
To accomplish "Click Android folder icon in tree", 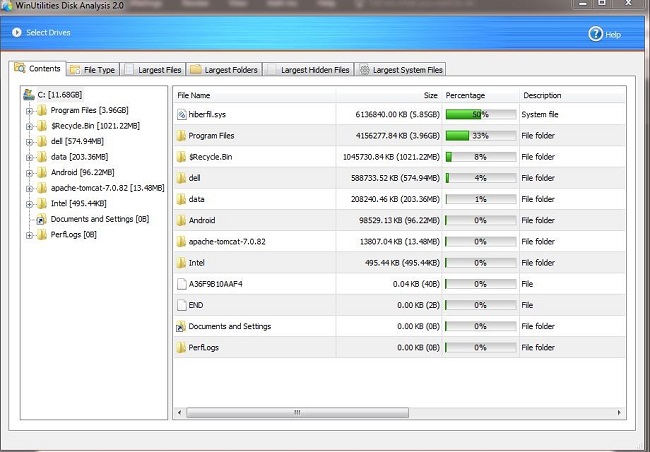I will (x=42, y=173).
